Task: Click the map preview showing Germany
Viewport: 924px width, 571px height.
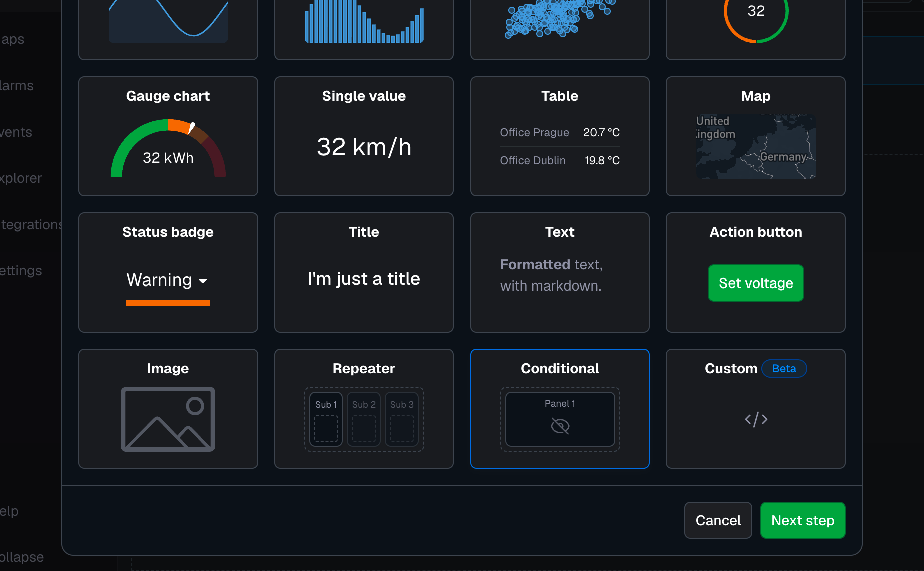Action: 756,147
